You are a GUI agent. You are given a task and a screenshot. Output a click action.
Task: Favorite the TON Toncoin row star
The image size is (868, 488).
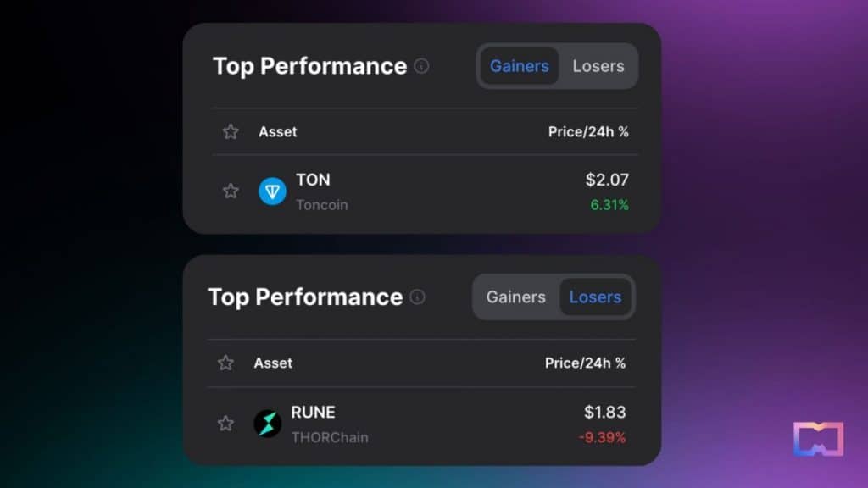(x=231, y=191)
